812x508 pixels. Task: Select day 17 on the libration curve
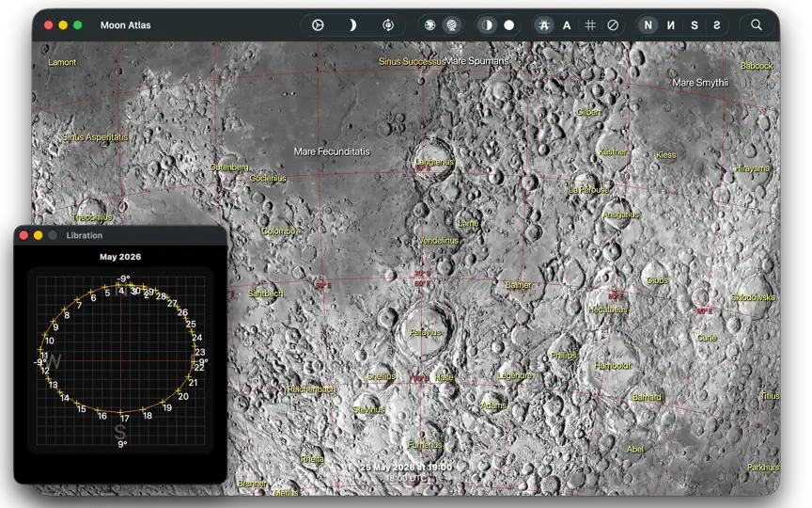125,419
